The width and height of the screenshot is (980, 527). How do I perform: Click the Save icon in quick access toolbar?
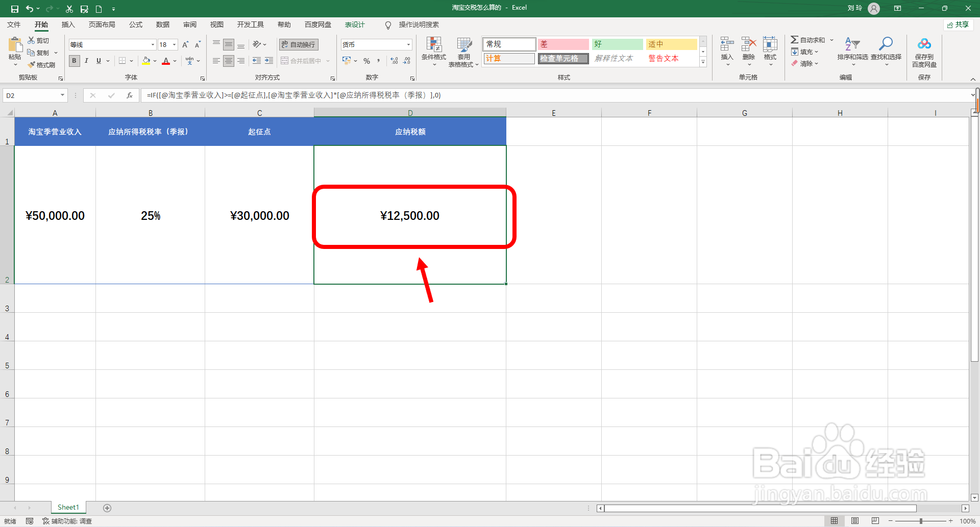tap(15, 9)
